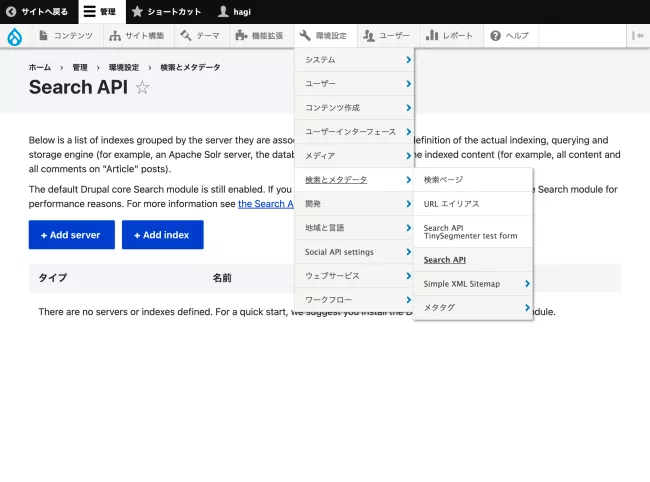Open the hagi user account tab
This screenshot has width=650, height=482.
(x=235, y=12)
